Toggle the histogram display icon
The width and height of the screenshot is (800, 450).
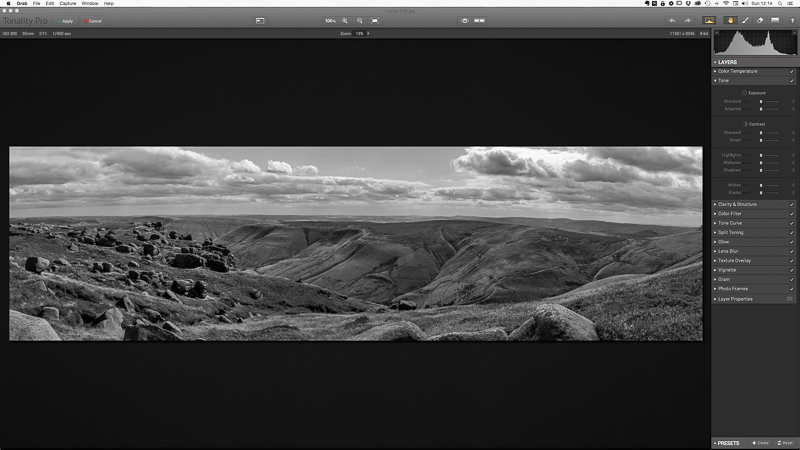710,20
